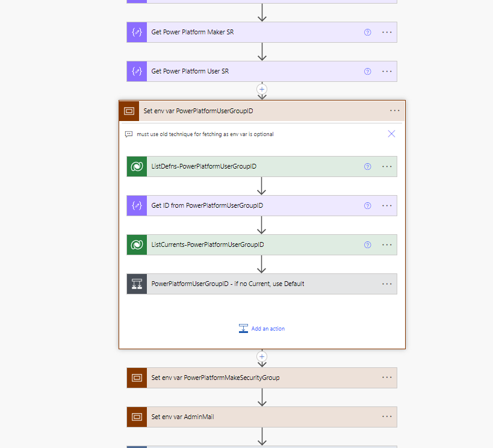493x448 pixels.
Task: Select the icon on Set env var PowerPlatformMakeSecurityGroup
Action: [x=135, y=378]
